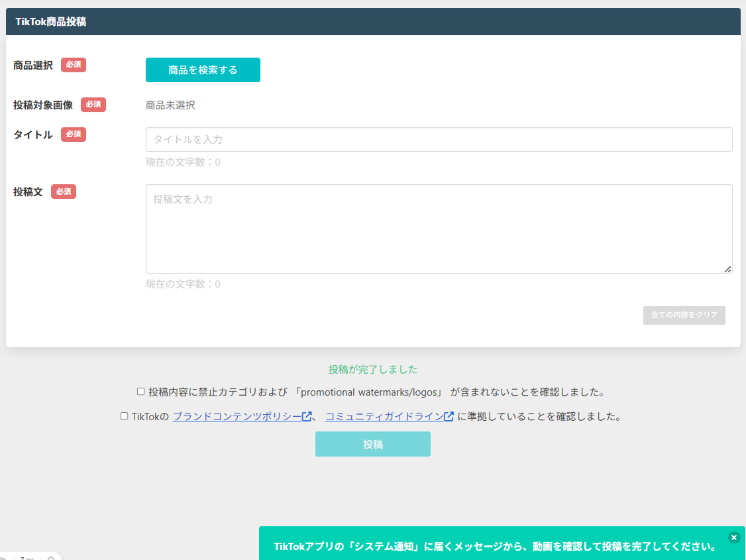Screen dimensions: 746x560
Task: Click external-link icon beside コミュニティガイドライン
Action: 449,417
